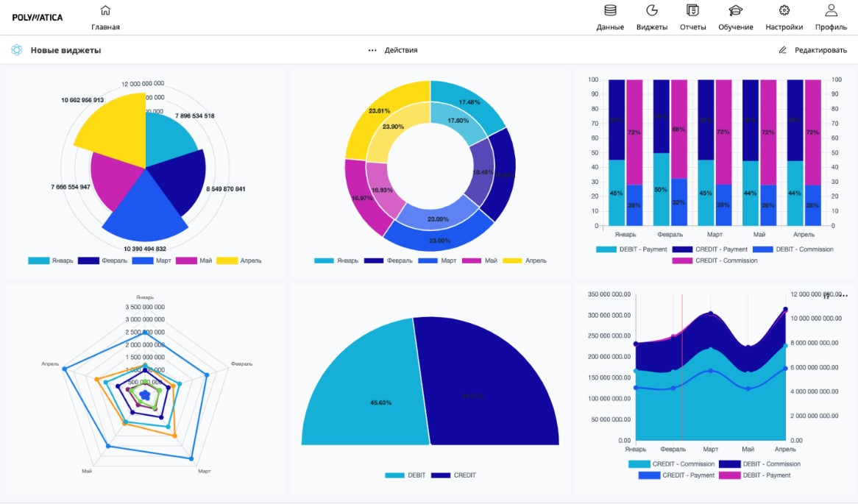The width and height of the screenshot is (858, 504).
Task: Click the doughnut inner segment showing 17.60%
Action: (x=458, y=121)
